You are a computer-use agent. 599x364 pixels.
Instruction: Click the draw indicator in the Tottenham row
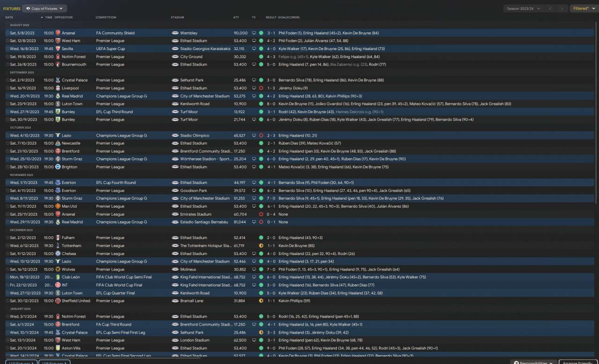coord(261,246)
